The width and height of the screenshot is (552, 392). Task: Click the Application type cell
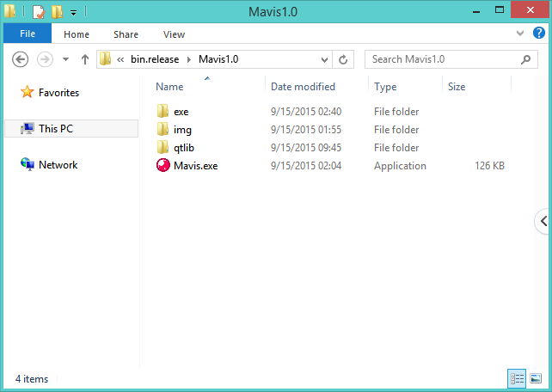click(400, 166)
